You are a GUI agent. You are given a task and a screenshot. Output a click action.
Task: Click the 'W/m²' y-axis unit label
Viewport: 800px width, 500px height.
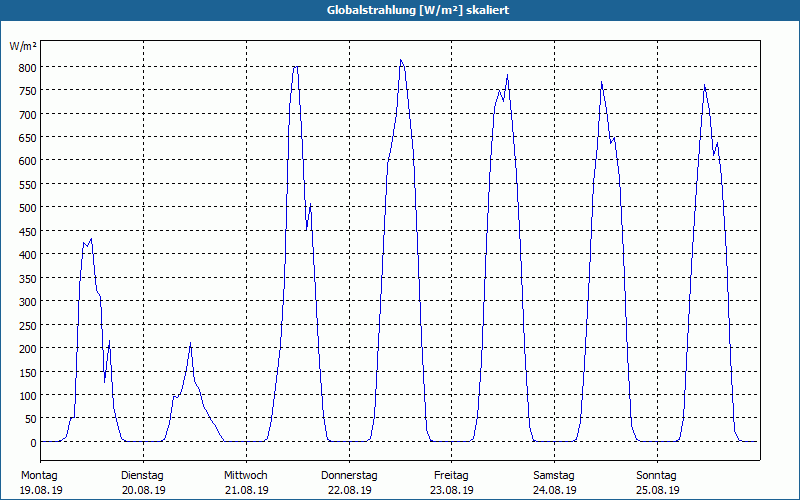tap(23, 46)
